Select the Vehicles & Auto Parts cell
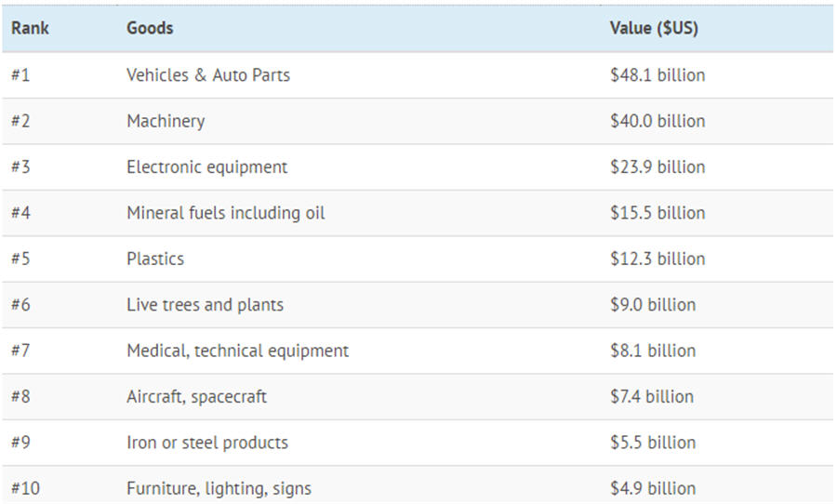 tap(208, 75)
